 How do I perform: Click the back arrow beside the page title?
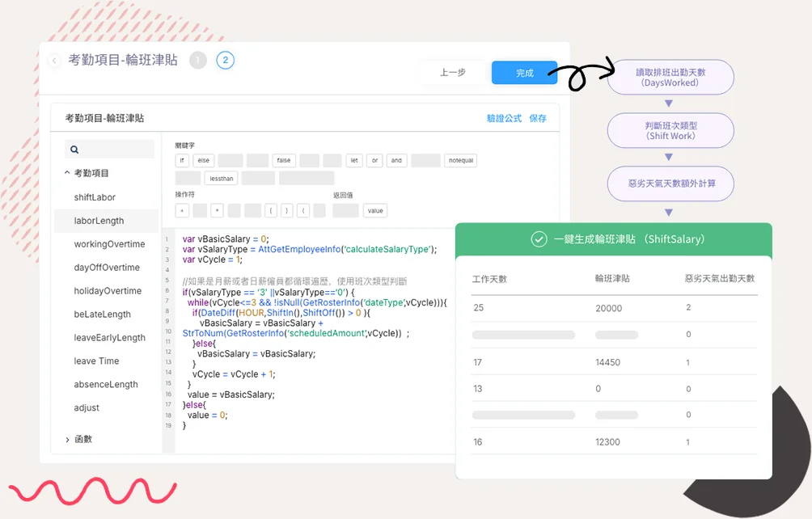54,61
